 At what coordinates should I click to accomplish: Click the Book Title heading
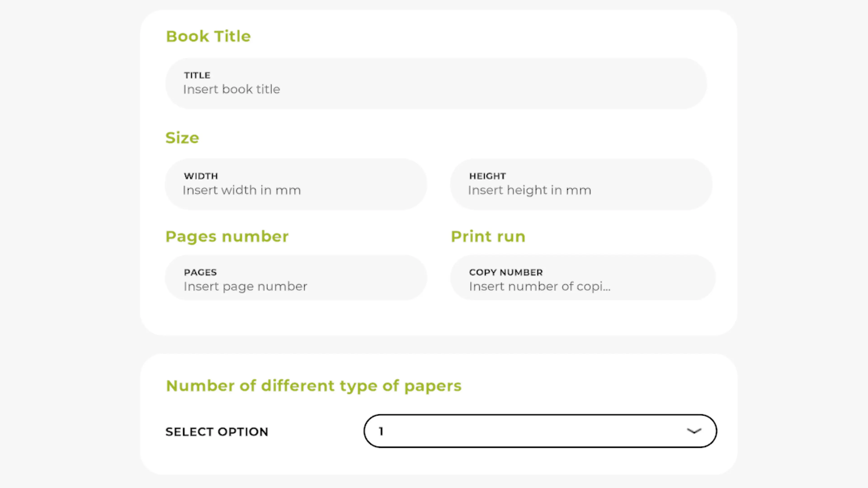coord(208,36)
